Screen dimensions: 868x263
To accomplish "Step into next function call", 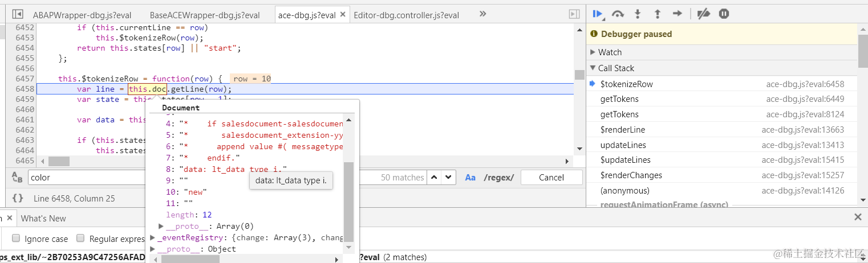I will tap(638, 13).
